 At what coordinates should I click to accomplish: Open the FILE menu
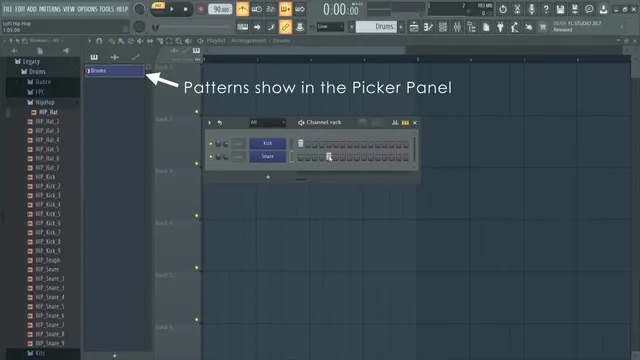coord(8,9)
